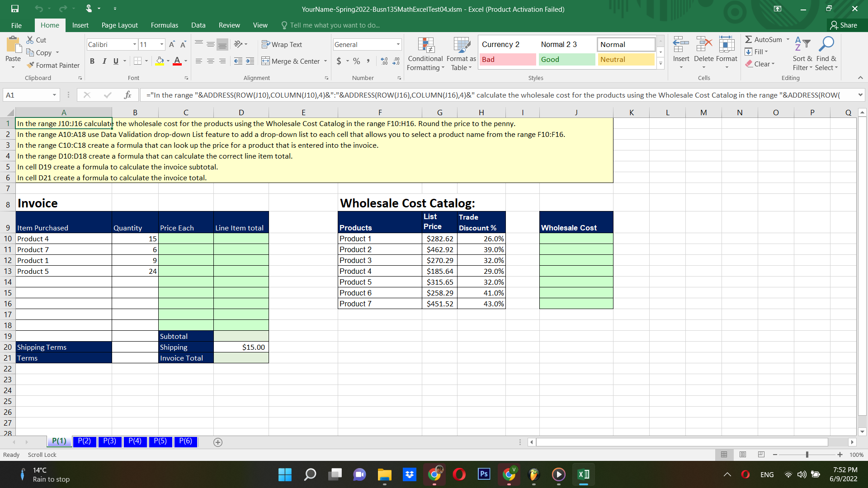Apply the Good cell style
The image size is (868, 488).
[567, 59]
